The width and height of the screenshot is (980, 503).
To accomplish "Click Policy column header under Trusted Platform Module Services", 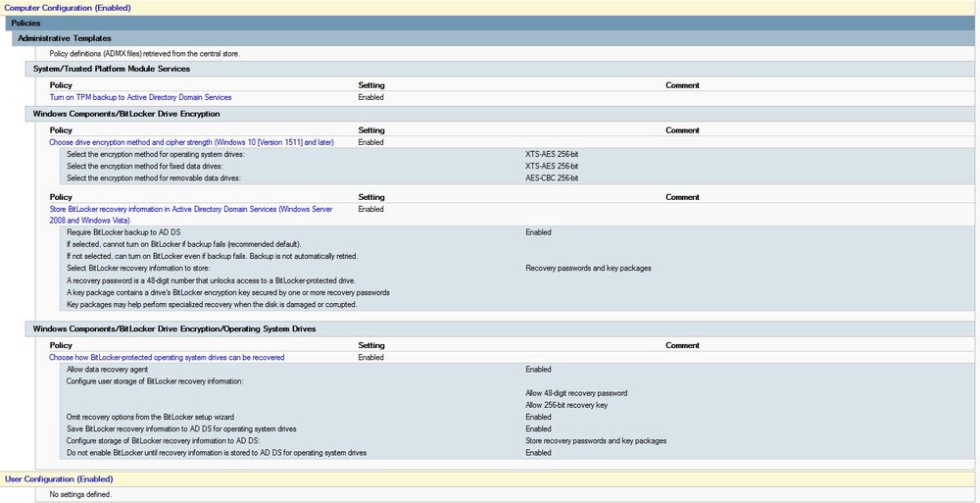I will [61, 85].
